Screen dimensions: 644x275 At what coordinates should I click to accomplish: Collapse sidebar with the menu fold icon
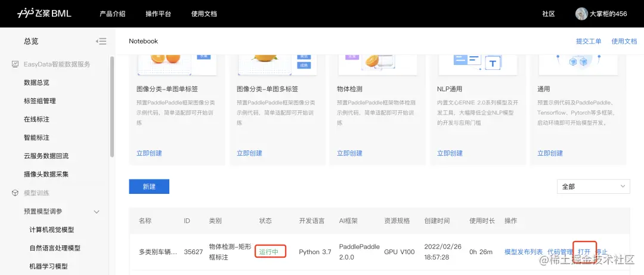[101, 41]
